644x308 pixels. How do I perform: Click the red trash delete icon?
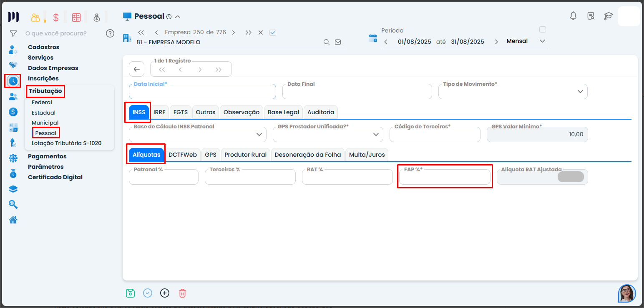pyautogui.click(x=182, y=293)
